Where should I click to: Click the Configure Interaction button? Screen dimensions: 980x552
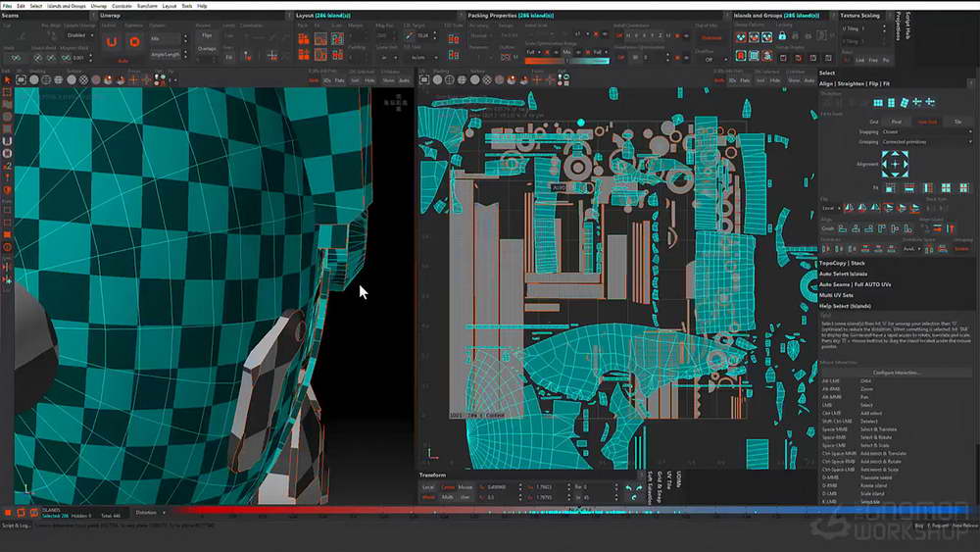click(x=896, y=373)
